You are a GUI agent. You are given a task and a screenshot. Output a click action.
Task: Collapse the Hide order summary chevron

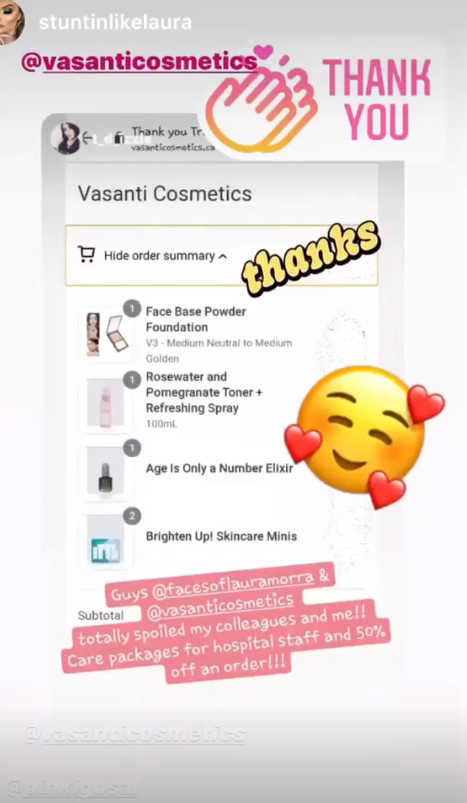pyautogui.click(x=222, y=256)
